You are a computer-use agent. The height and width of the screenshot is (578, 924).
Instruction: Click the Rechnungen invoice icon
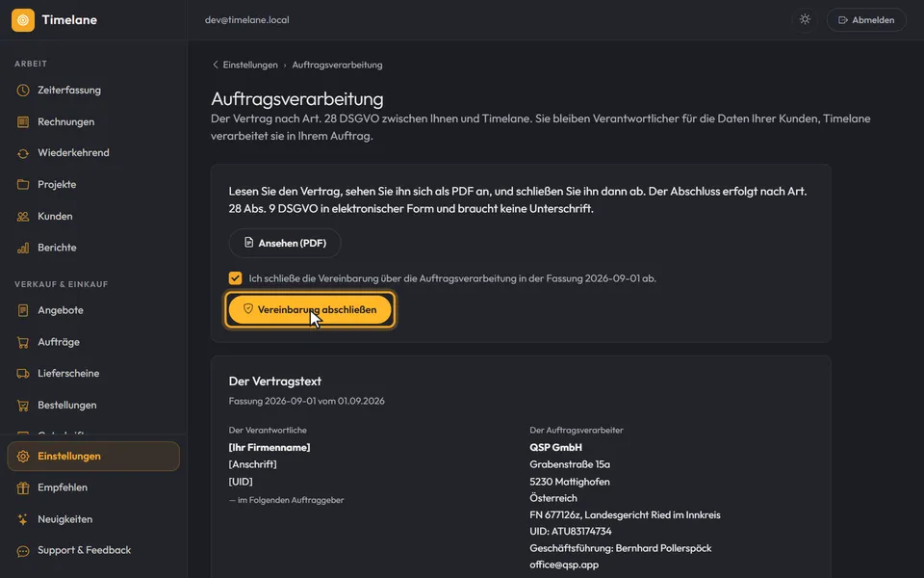pyautogui.click(x=23, y=122)
